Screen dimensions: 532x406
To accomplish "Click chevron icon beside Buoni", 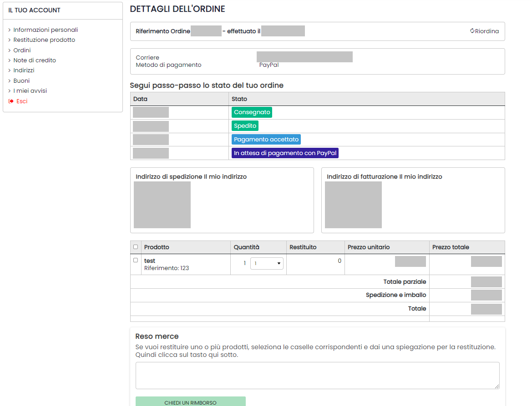I will [10, 81].
